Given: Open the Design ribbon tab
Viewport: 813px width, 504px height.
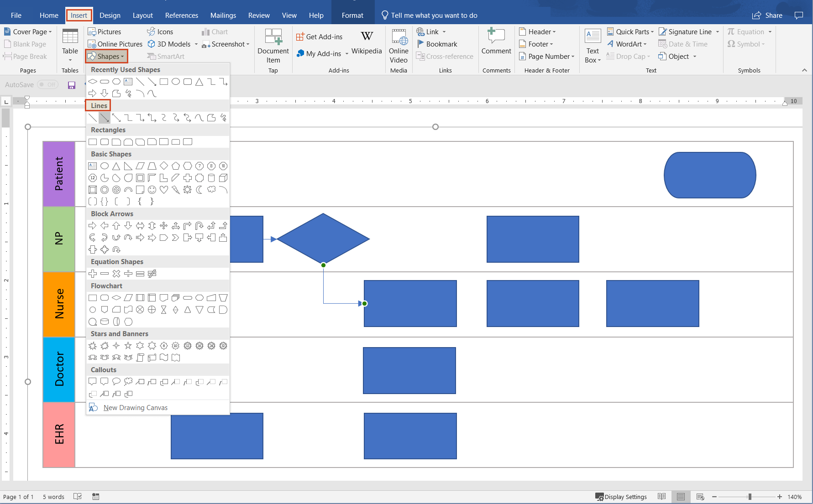Looking at the screenshot, I should (x=110, y=15).
